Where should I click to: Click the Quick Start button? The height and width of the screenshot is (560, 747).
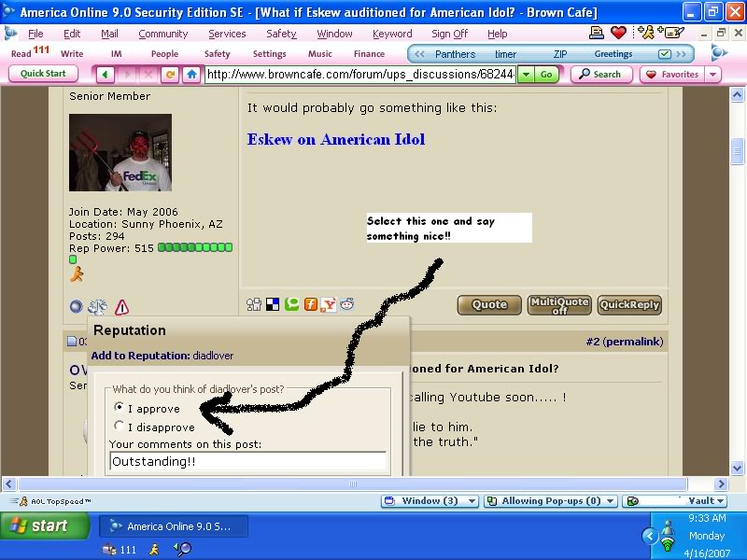(x=43, y=74)
